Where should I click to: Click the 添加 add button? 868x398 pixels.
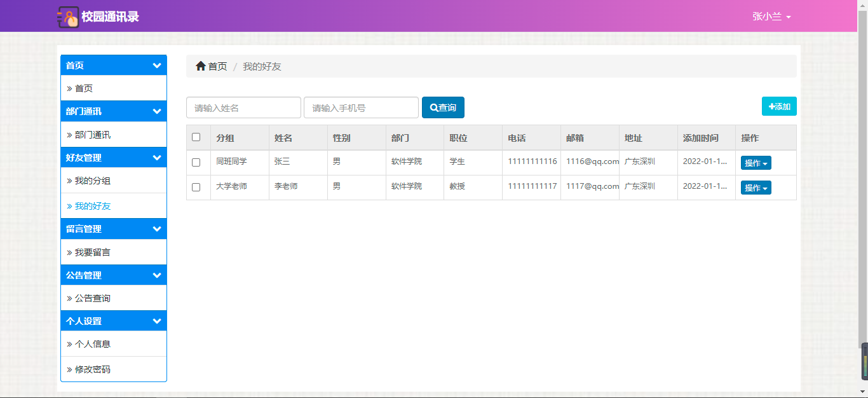(779, 106)
